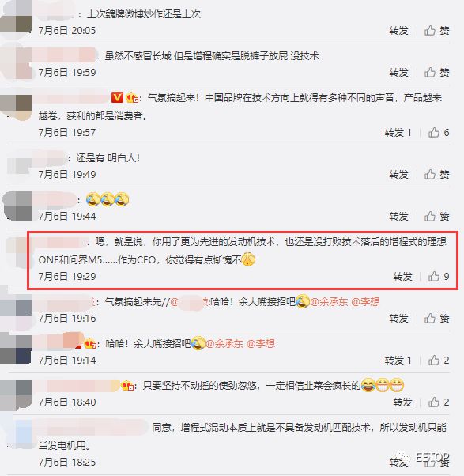Like the 20:05 comment about 魏牌微博炒作

point(436,30)
